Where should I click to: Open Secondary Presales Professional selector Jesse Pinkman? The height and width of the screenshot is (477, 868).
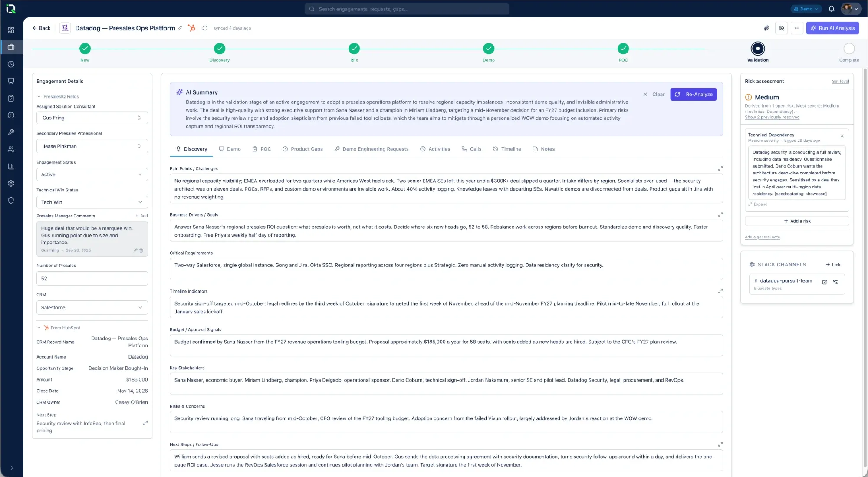92,146
